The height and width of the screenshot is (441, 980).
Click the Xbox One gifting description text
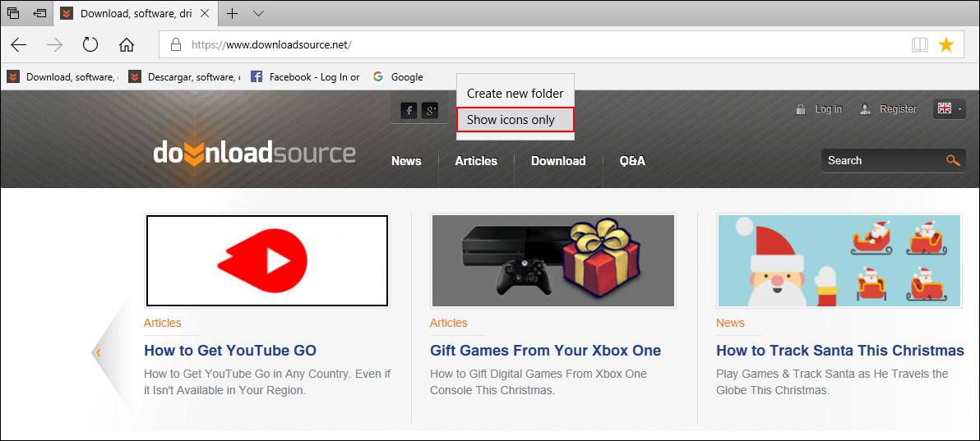(x=539, y=383)
